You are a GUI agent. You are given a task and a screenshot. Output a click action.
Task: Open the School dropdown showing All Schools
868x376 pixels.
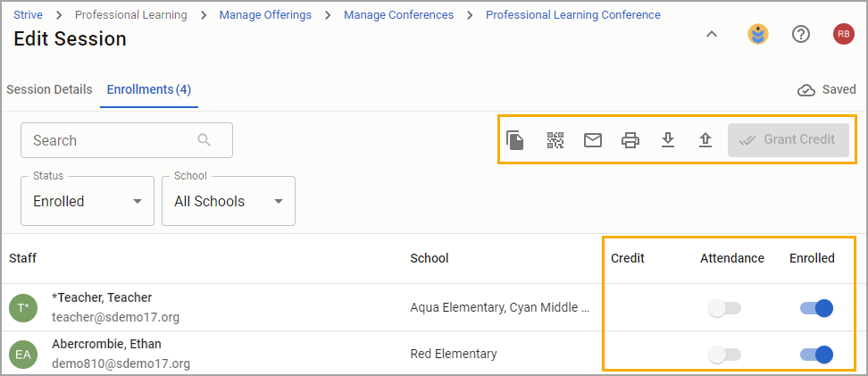(x=229, y=201)
